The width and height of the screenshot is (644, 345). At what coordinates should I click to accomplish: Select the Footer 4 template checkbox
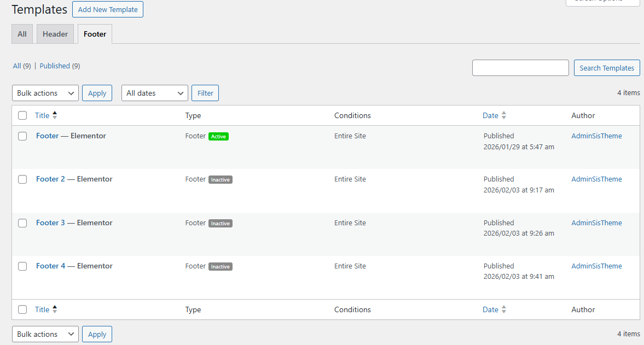pyautogui.click(x=22, y=266)
